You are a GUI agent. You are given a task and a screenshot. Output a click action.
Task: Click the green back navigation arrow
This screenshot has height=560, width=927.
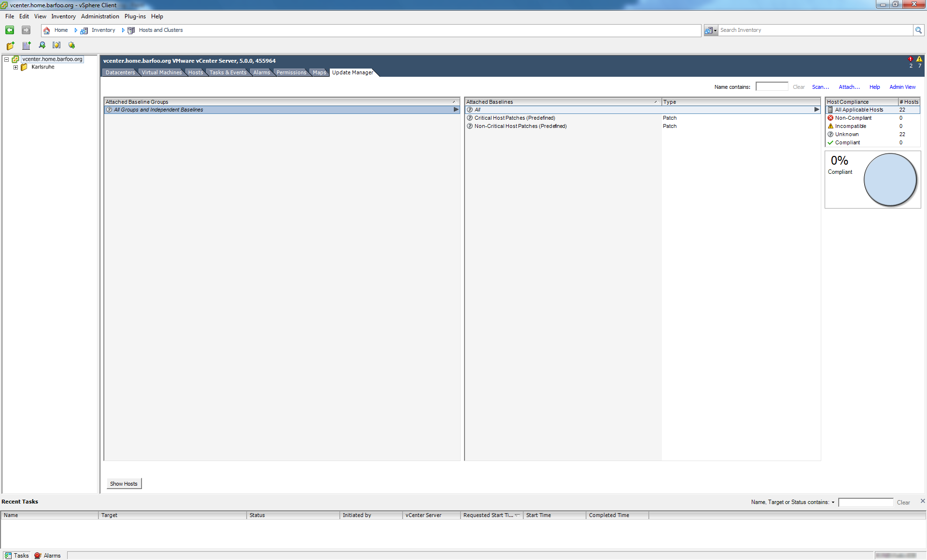(10, 30)
